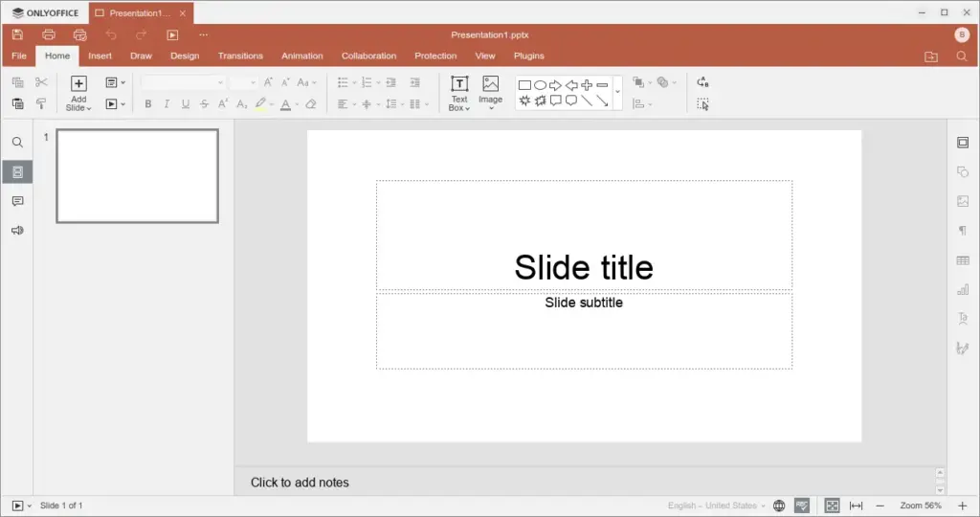This screenshot has height=517, width=980.
Task: Open Comments panel in left sidebar
Action: pyautogui.click(x=17, y=201)
